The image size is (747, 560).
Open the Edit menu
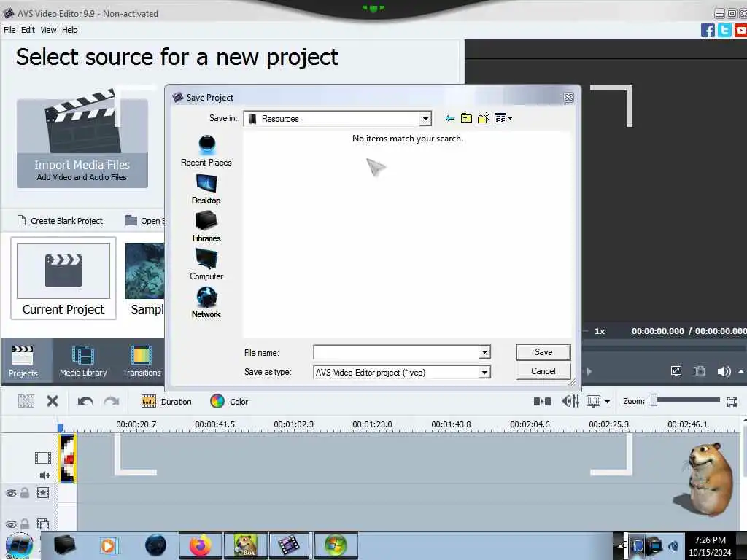(28, 30)
